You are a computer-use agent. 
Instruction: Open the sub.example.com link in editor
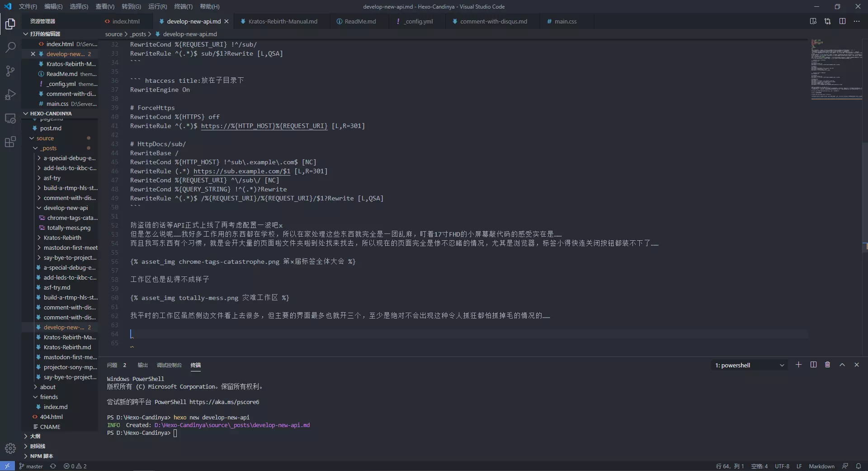(242, 171)
